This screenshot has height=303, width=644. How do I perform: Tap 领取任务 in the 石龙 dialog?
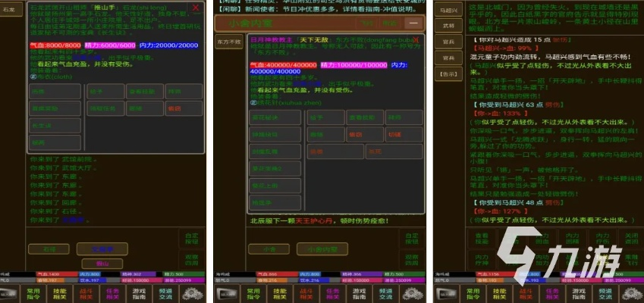pos(105,108)
